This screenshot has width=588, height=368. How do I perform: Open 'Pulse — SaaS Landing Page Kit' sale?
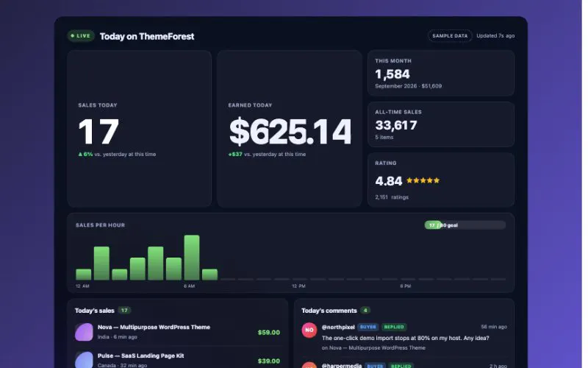140,355
